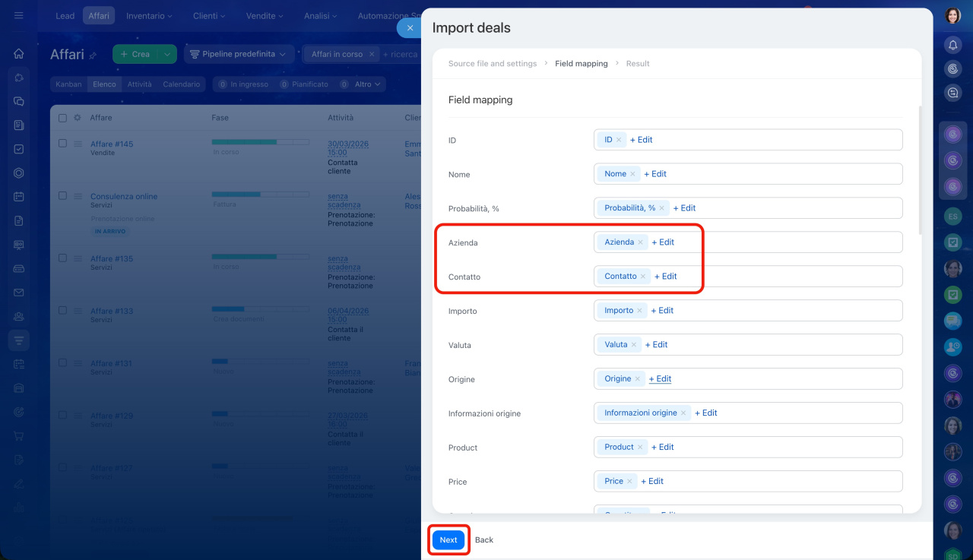Close the Import deals side panel

tap(410, 28)
